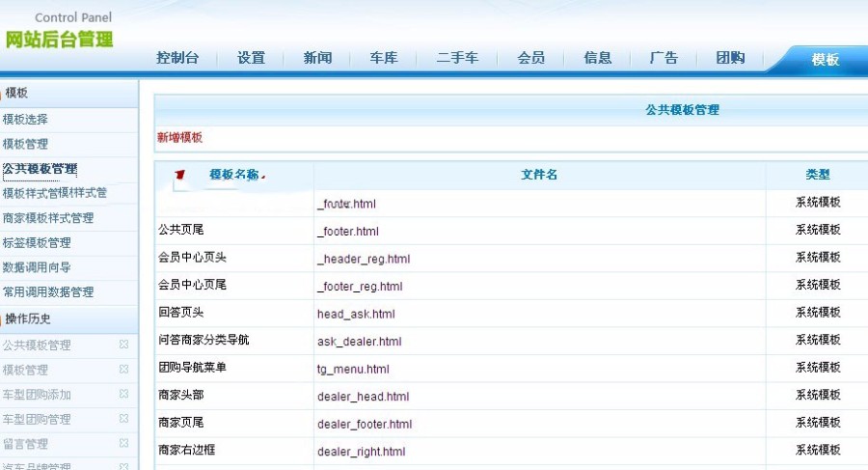Open the 新闻 top menu
This screenshot has height=470, width=868.
point(317,58)
